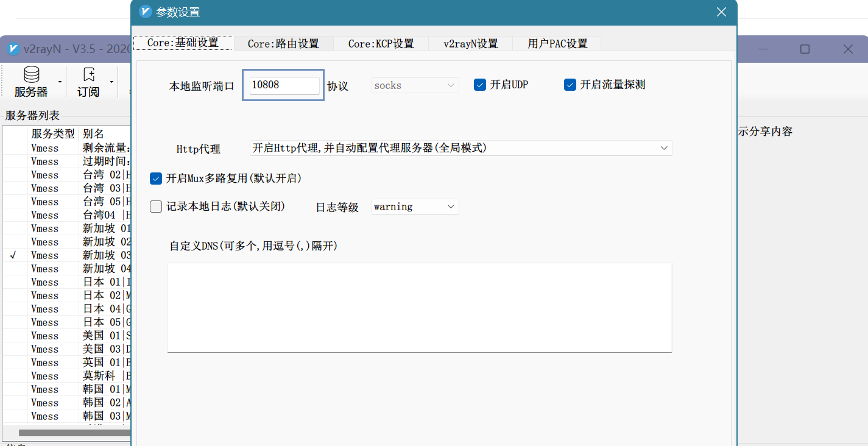Viewport: 868px width, 446px height.
Task: Open the 协议 socks dropdown
Action: (415, 85)
